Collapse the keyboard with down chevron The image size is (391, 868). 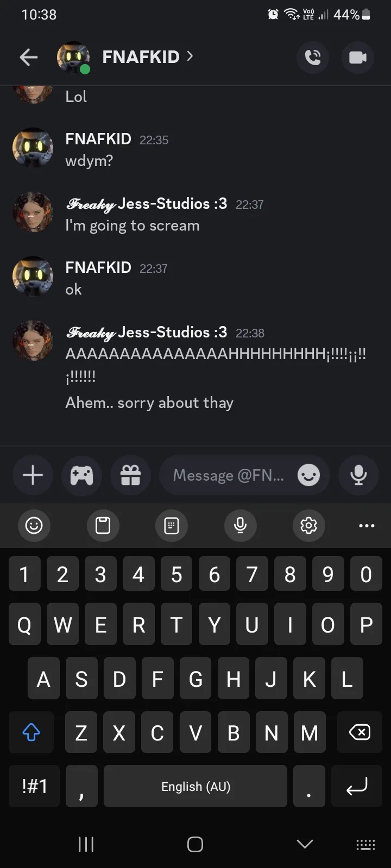pos(305,844)
